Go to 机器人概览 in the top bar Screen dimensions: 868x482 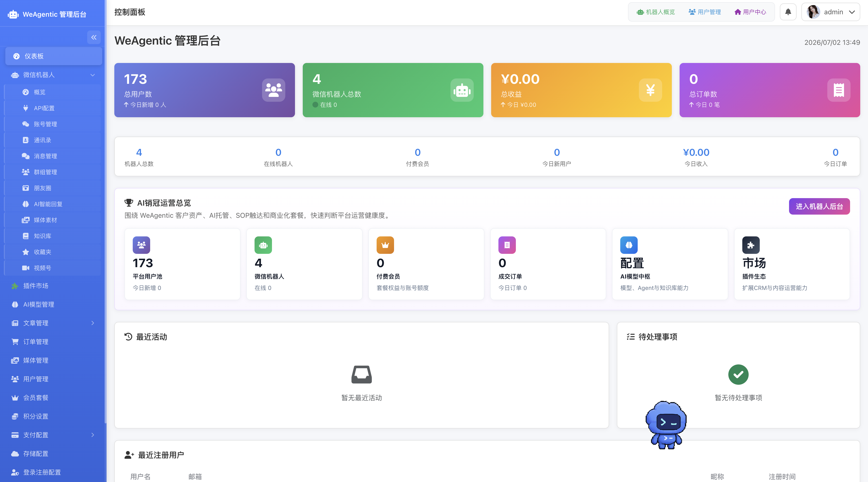pos(656,12)
